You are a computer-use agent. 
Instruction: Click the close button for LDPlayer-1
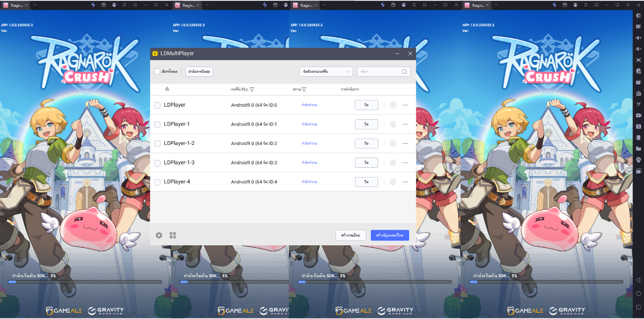coord(367,124)
